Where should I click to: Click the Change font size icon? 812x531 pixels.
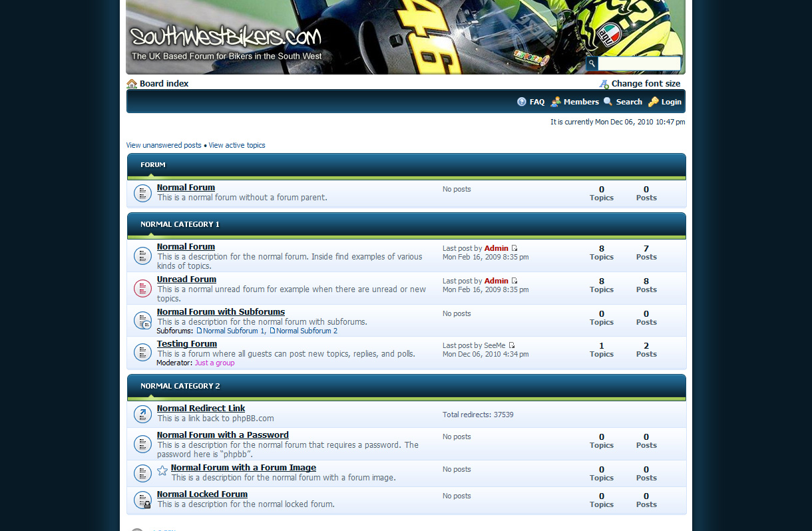604,84
